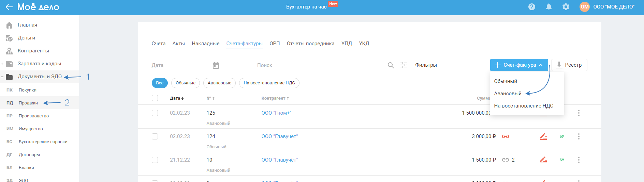Open the Фильтры link

click(426, 65)
